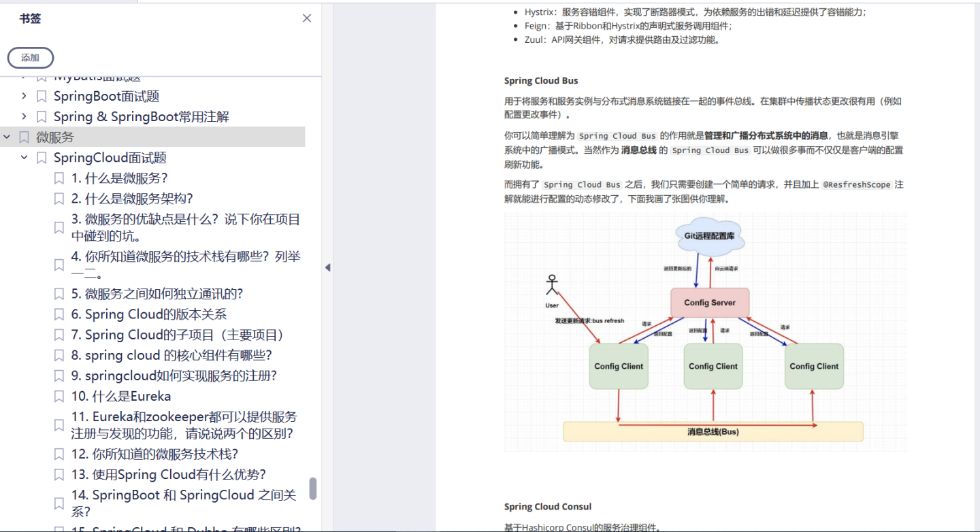Collapse sidebar using the divider arrow

click(x=327, y=267)
